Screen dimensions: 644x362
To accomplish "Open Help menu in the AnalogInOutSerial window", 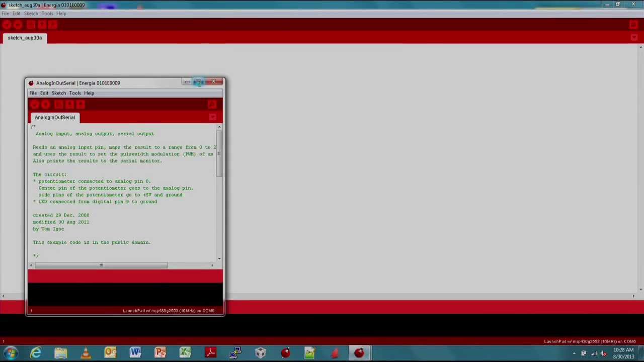I will pos(89,93).
